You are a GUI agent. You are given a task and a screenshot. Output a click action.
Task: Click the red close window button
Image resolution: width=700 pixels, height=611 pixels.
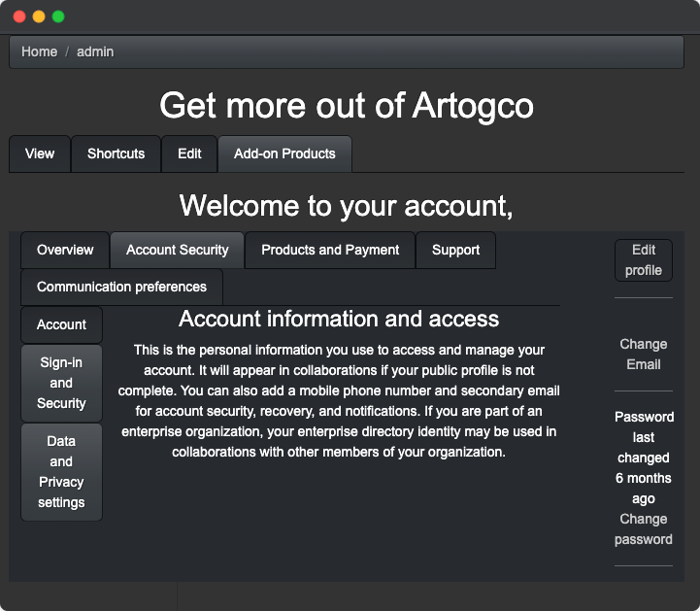click(x=19, y=17)
